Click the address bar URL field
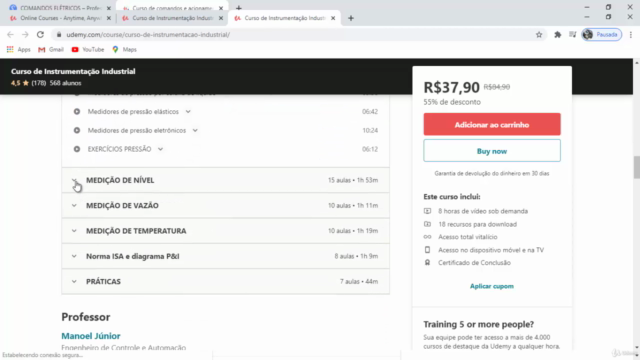This screenshot has height=360, width=640. (298, 35)
